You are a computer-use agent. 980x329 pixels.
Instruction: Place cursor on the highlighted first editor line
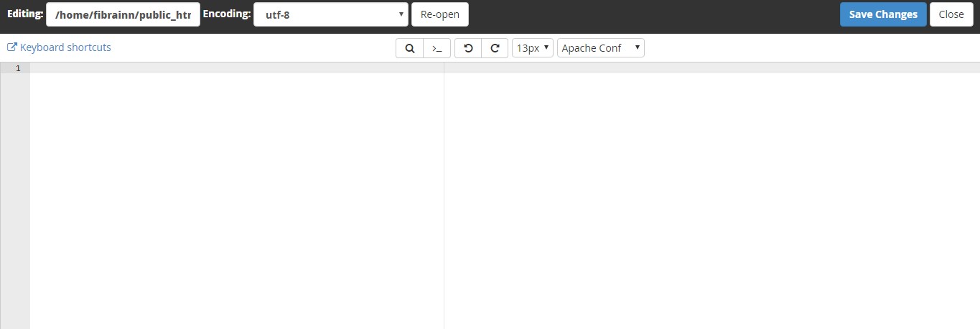tap(237, 68)
